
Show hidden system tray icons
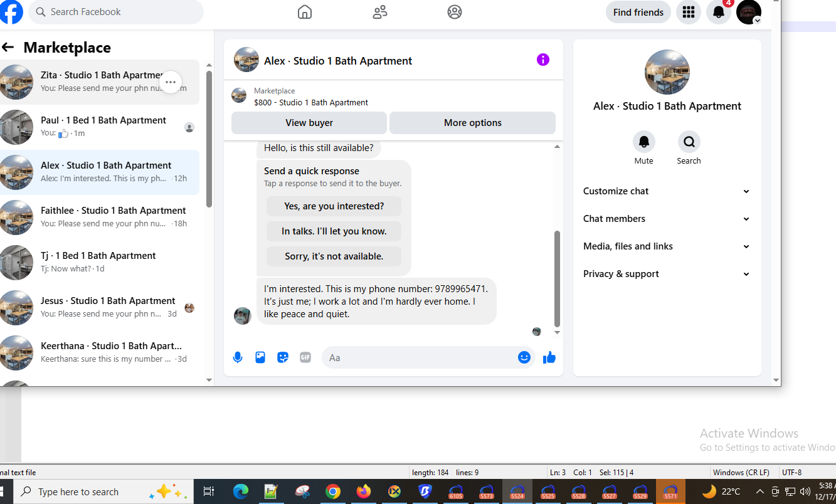[759, 492]
